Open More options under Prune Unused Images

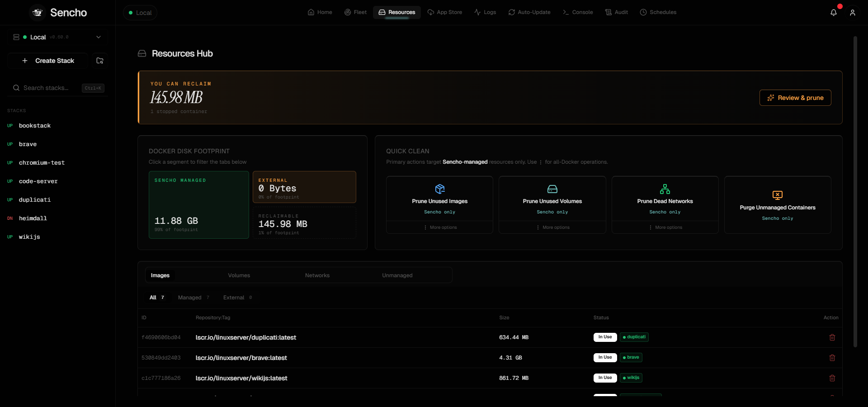click(440, 227)
